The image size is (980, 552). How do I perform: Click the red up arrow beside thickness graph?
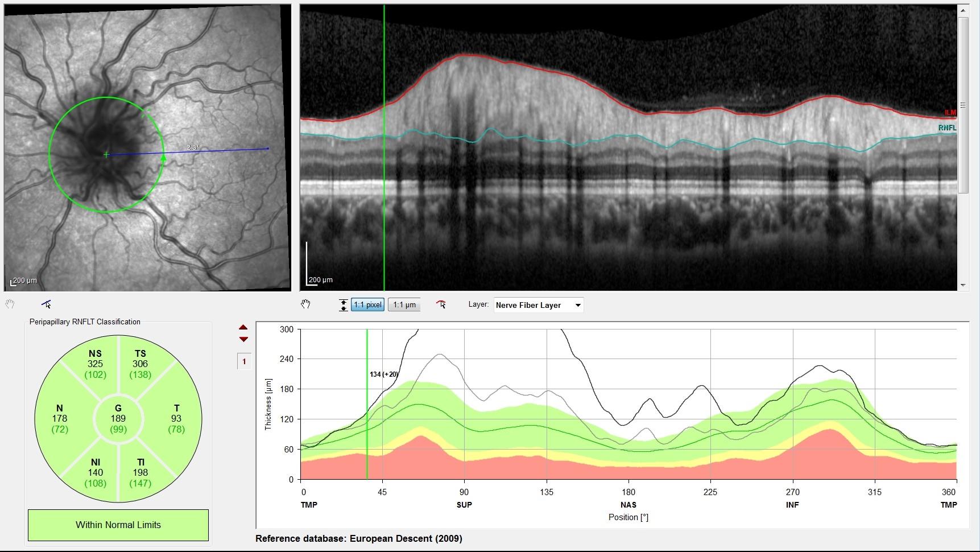tap(243, 328)
